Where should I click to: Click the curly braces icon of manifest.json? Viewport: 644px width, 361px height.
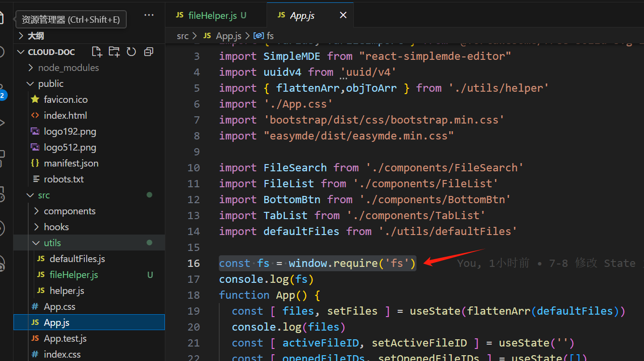[35, 163]
